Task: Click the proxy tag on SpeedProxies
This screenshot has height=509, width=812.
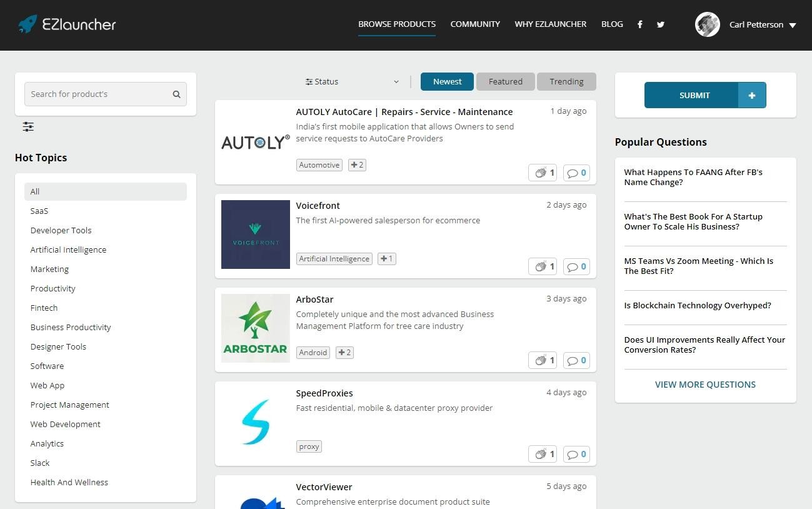Action: coord(309,446)
